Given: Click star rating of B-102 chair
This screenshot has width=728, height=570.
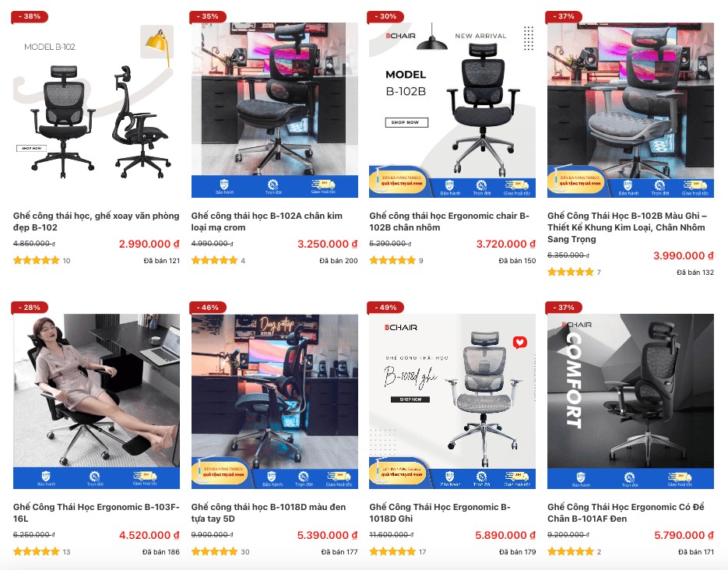Looking at the screenshot, I should (x=37, y=260).
